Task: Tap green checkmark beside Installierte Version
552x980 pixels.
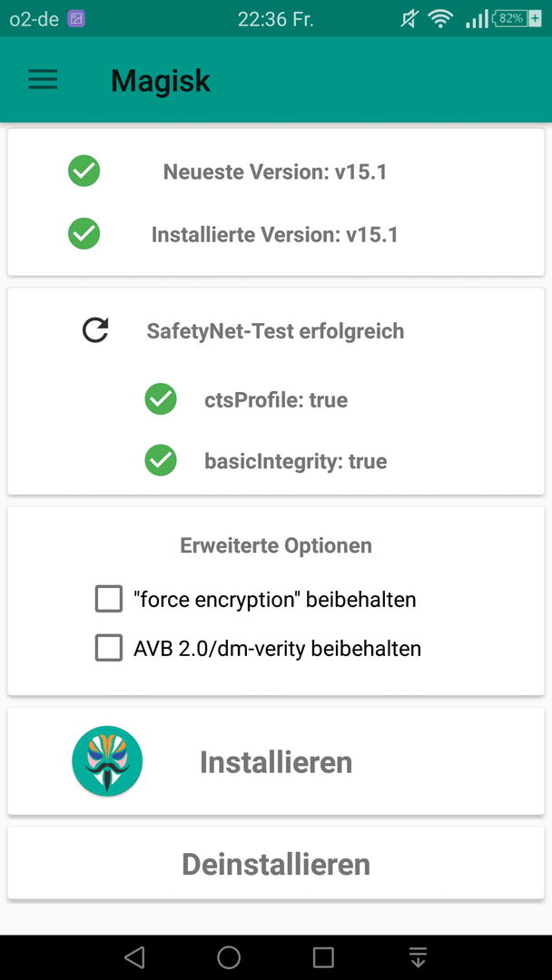Action: [x=84, y=234]
